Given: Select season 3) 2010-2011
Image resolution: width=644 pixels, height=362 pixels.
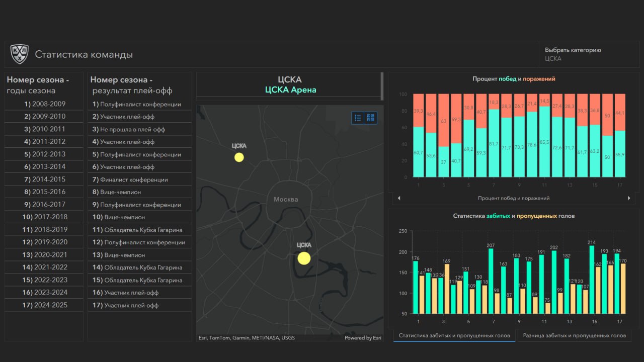Looking at the screenshot, I should coord(44,129).
